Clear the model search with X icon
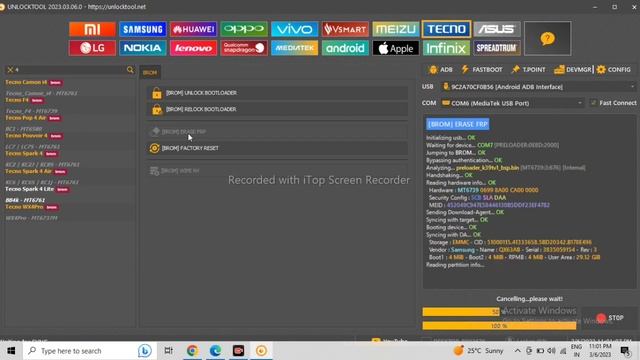 (x=10, y=70)
